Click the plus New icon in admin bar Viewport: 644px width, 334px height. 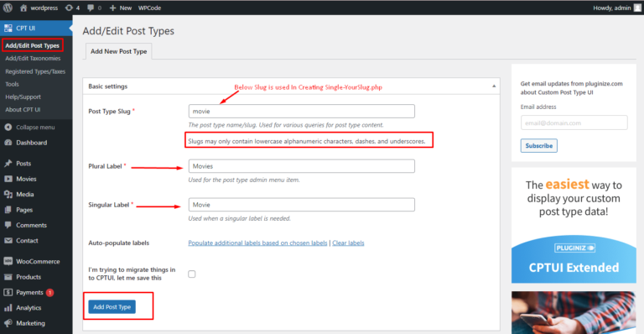tap(113, 8)
